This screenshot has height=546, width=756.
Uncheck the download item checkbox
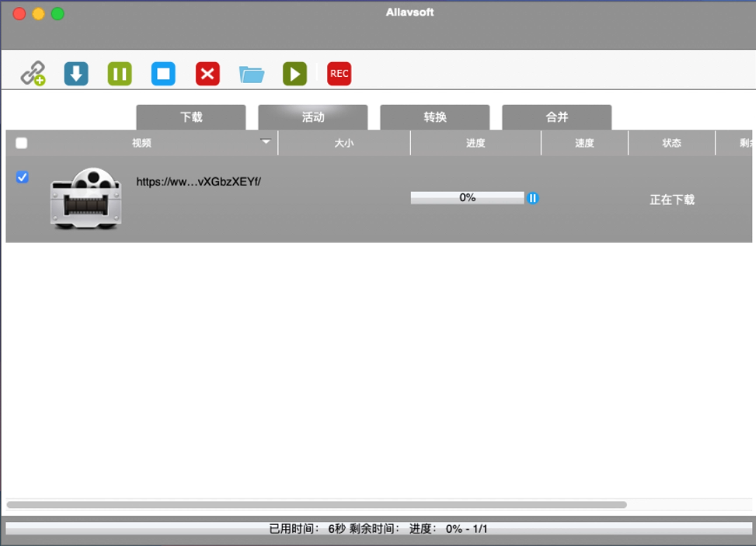[x=23, y=177]
